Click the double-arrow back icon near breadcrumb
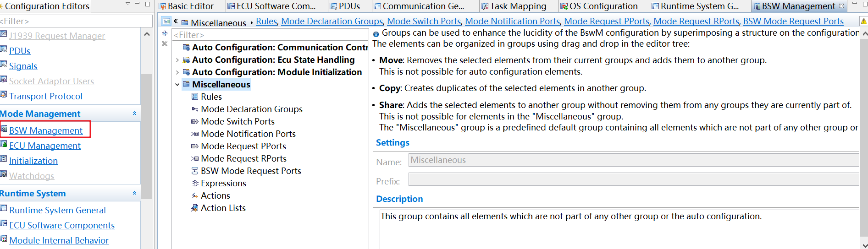This screenshot has width=868, height=249. click(176, 21)
